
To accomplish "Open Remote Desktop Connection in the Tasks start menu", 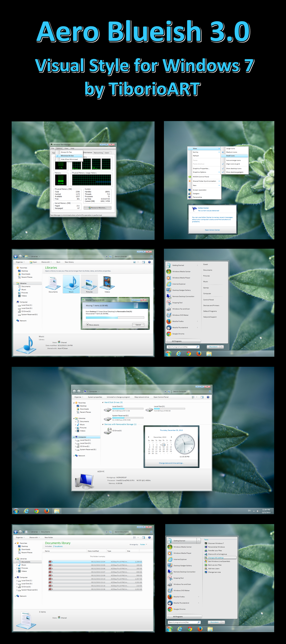I will coord(182,572).
